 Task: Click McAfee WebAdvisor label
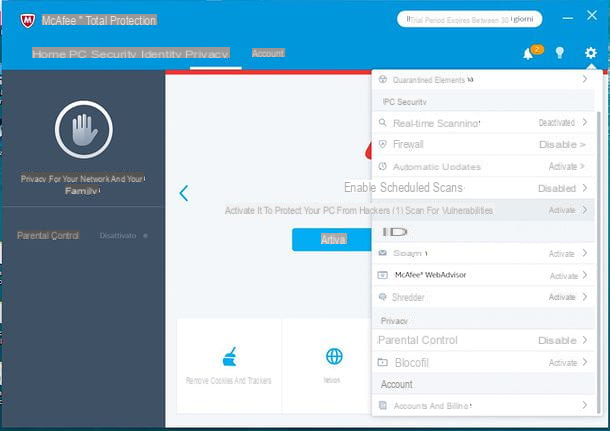point(430,275)
